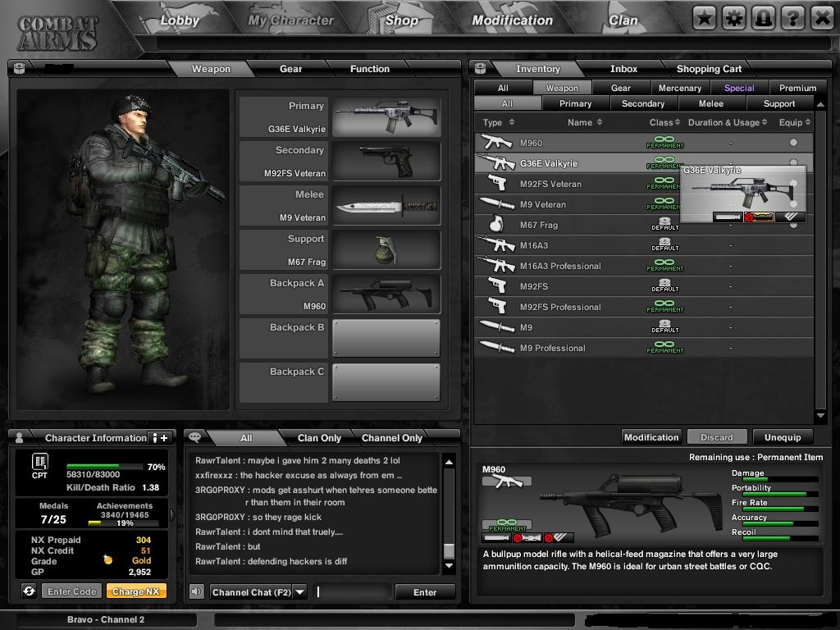Open settings gear icon in top bar
The height and width of the screenshot is (630, 840).
tap(733, 19)
